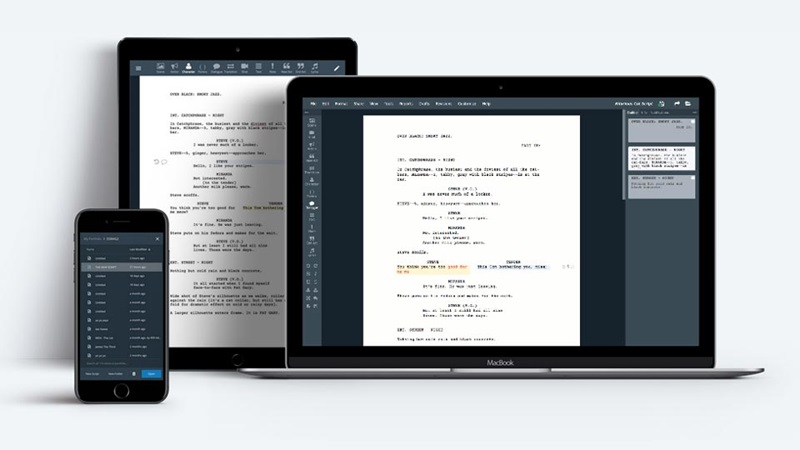The height and width of the screenshot is (450, 800).
Task: Click the Name column header on phone
Action: (x=90, y=249)
